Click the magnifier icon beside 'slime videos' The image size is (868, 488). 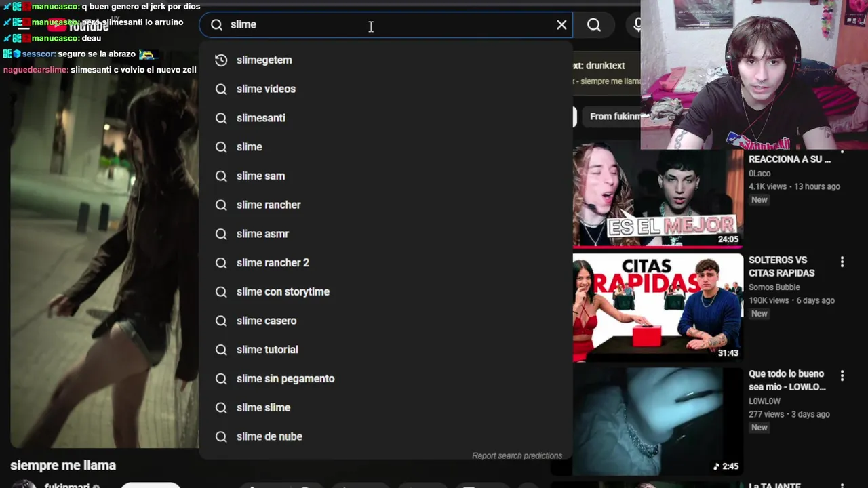tap(220, 89)
